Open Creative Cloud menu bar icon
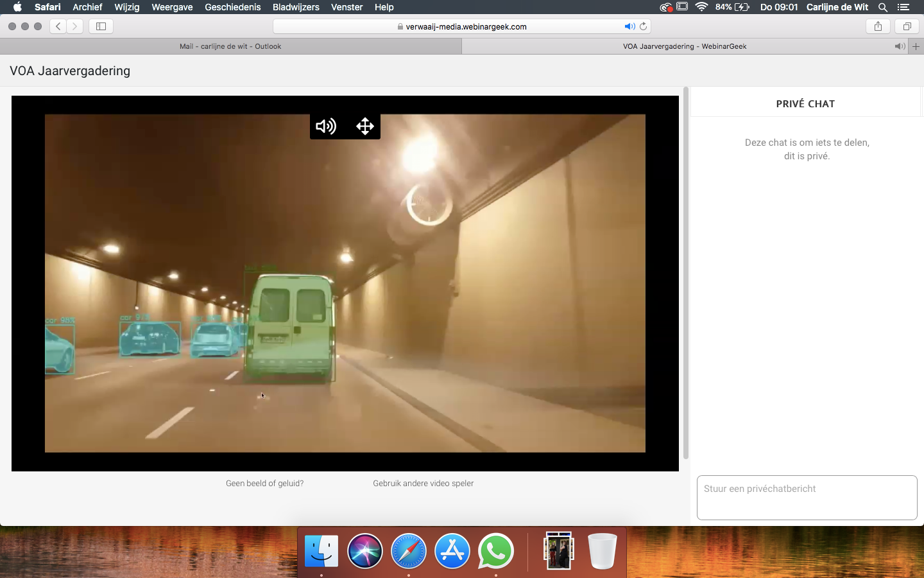The image size is (924, 578). pyautogui.click(x=665, y=7)
